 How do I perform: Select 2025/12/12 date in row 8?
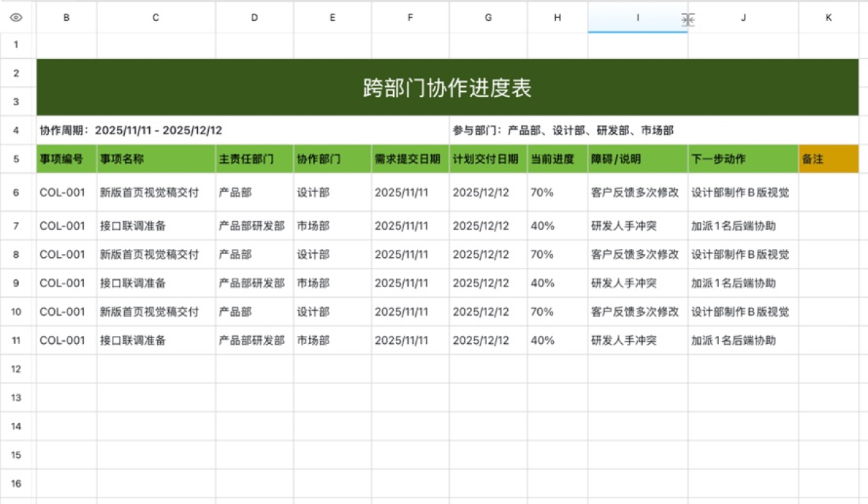pos(488,254)
